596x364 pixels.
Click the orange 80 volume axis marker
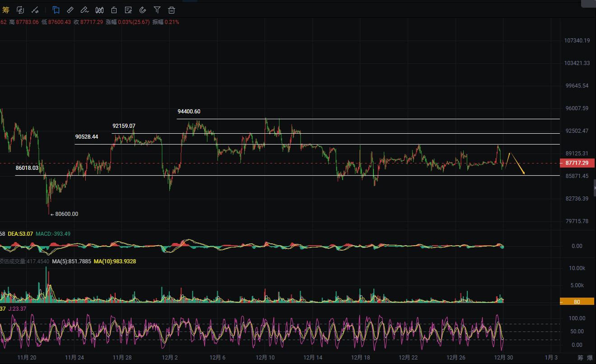(577, 302)
